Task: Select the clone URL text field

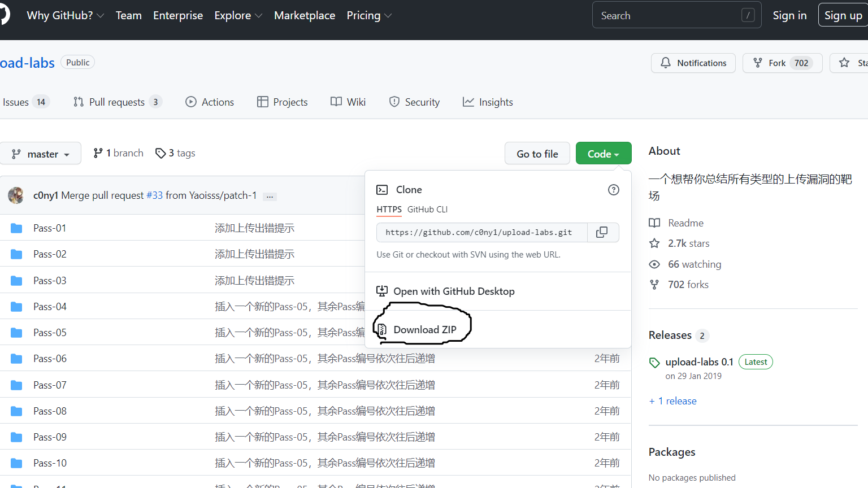Action: [482, 232]
